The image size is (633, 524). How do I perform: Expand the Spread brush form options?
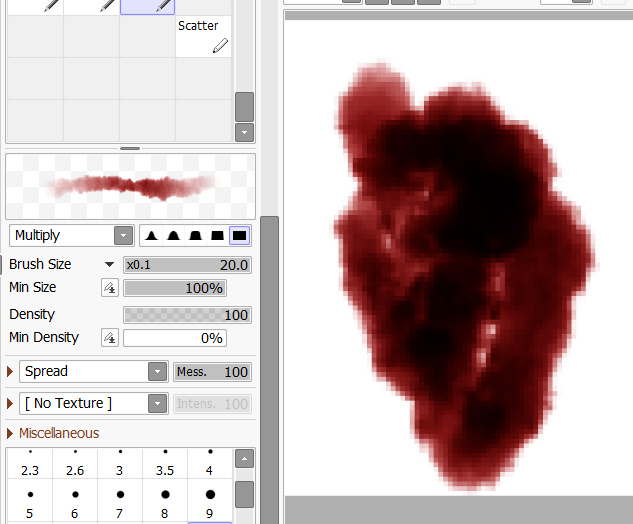[10, 371]
